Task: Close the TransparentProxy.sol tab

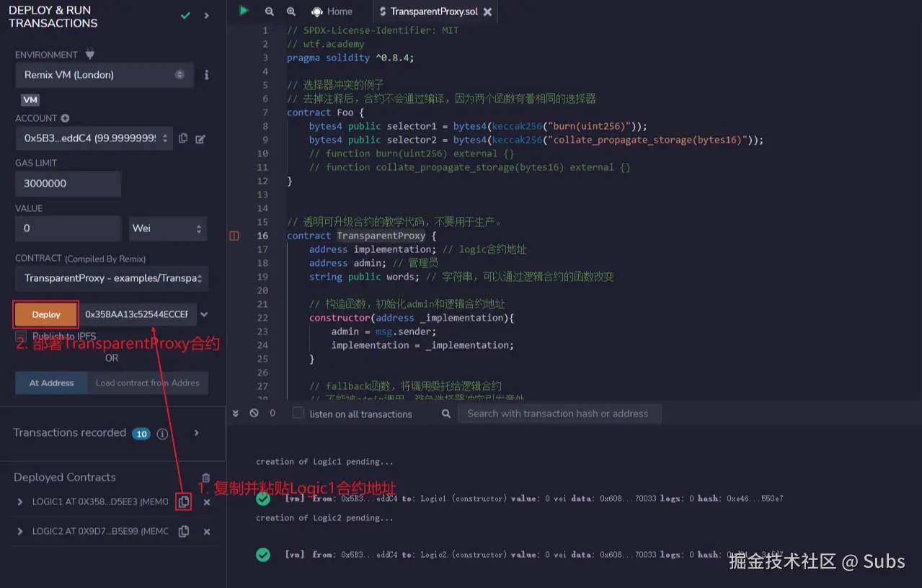Action: 488,12
